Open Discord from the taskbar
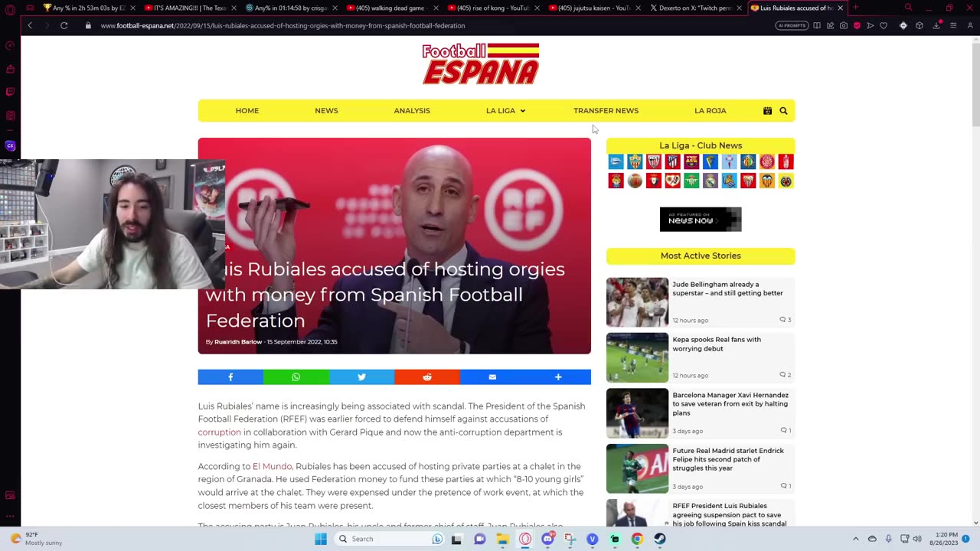Screen dimensions: 980x551 [547, 539]
